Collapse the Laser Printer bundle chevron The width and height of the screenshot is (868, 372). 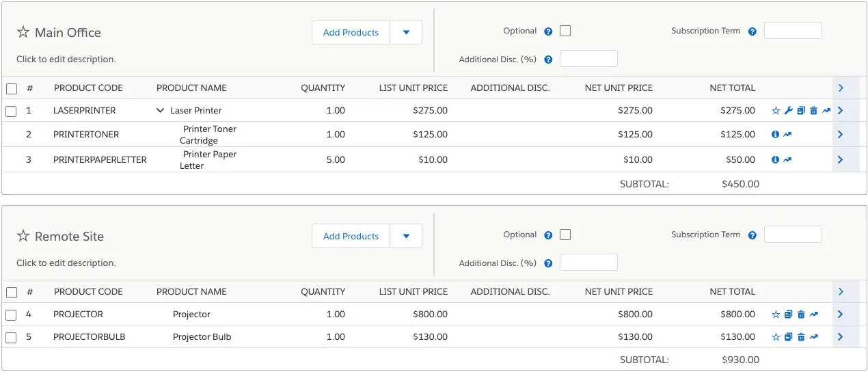[161, 110]
